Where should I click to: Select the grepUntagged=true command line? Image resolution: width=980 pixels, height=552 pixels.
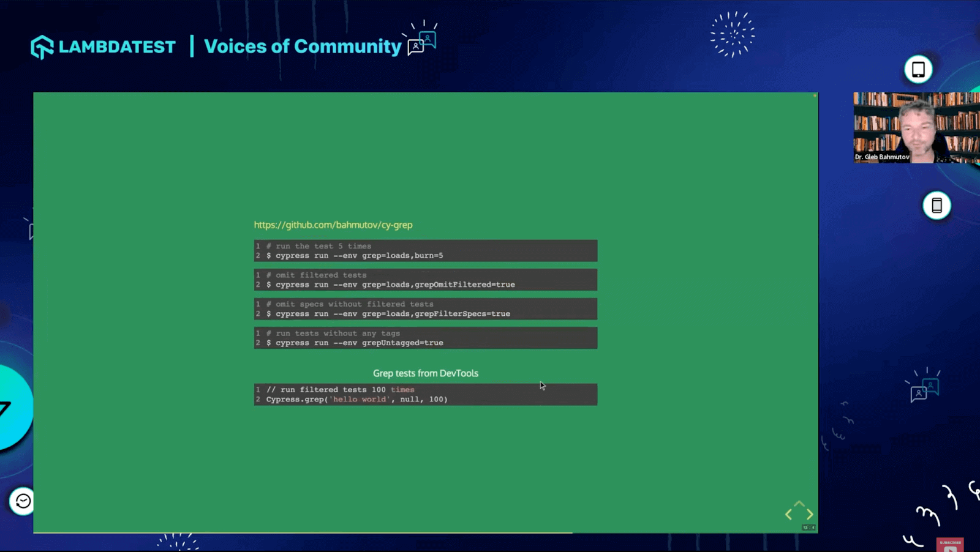click(355, 343)
